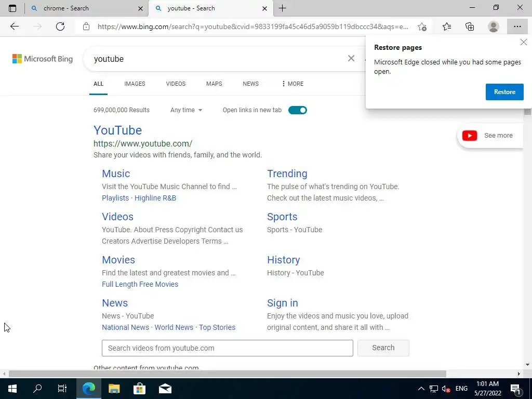This screenshot has width=532, height=399.
Task: Open the Movies sitelink
Action: (118, 260)
